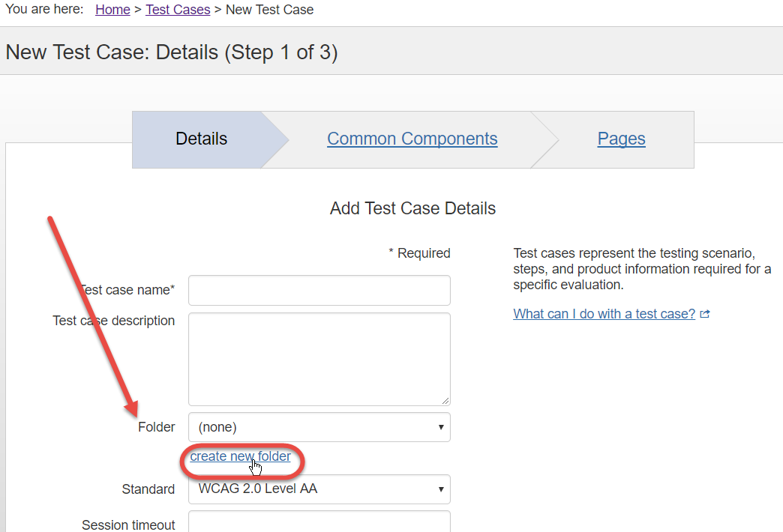
Task: Open the Folder dropdown showing (none)
Action: [319, 427]
